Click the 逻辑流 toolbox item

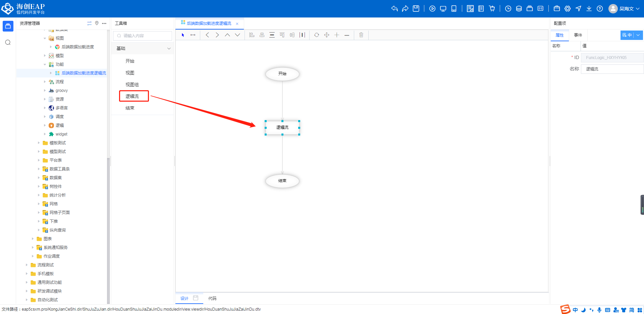[x=132, y=96]
